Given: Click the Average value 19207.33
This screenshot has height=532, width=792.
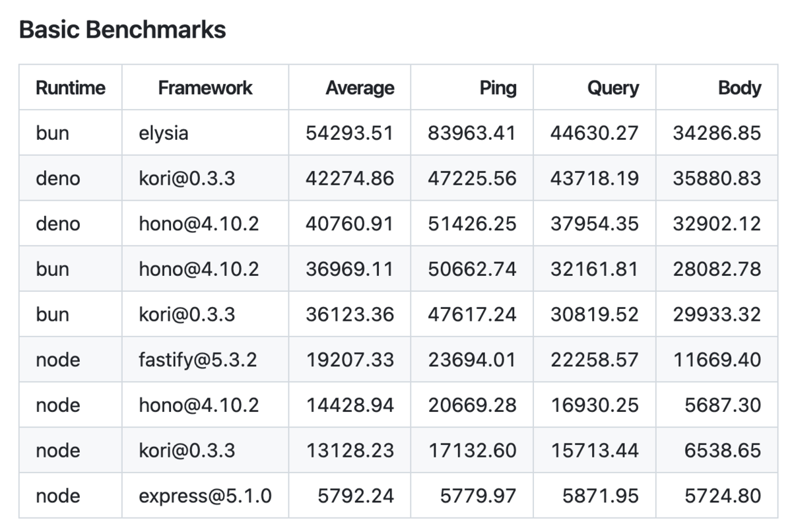Looking at the screenshot, I should pyautogui.click(x=350, y=360).
